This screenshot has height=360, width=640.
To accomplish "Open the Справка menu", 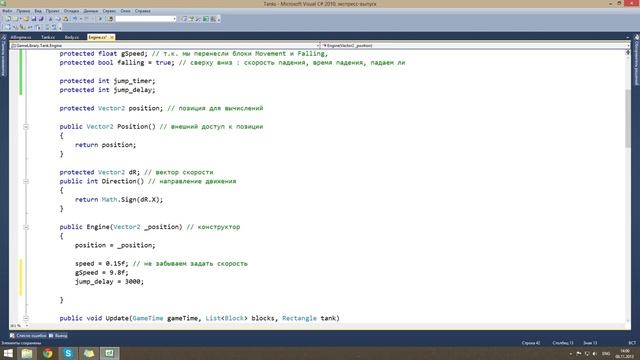I will (x=142, y=11).
